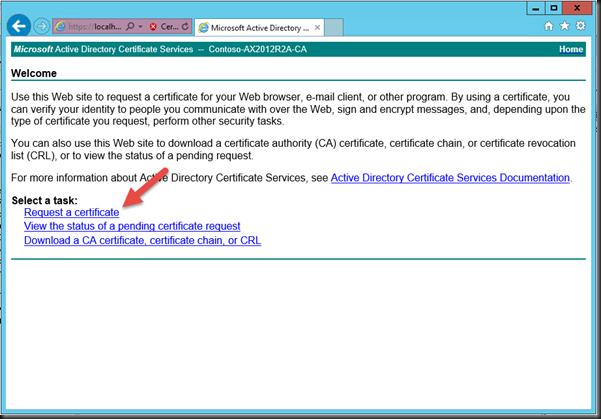Viewport: 601px width, 419px height.
Task: Click the IE page icon in address bar
Action: [60, 26]
